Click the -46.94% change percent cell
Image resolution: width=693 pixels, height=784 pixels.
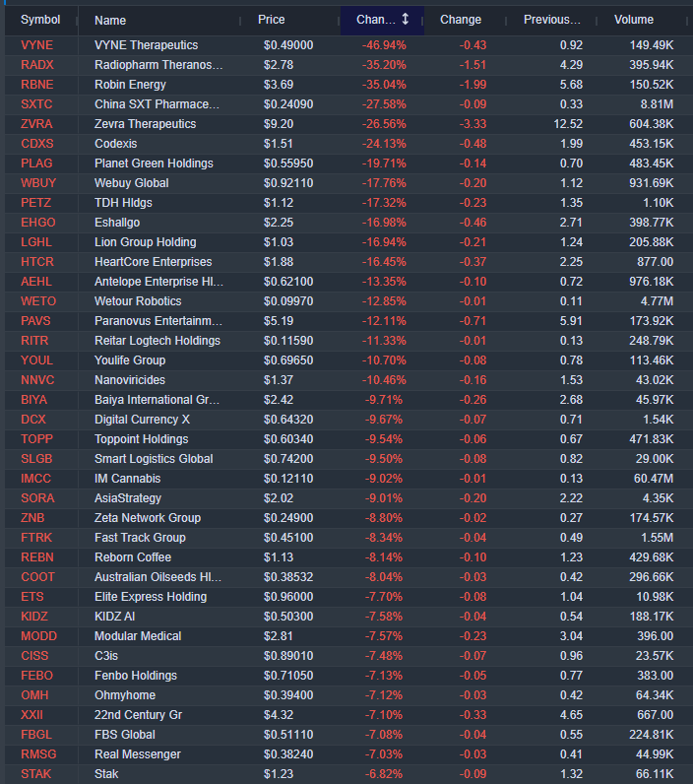tap(384, 45)
